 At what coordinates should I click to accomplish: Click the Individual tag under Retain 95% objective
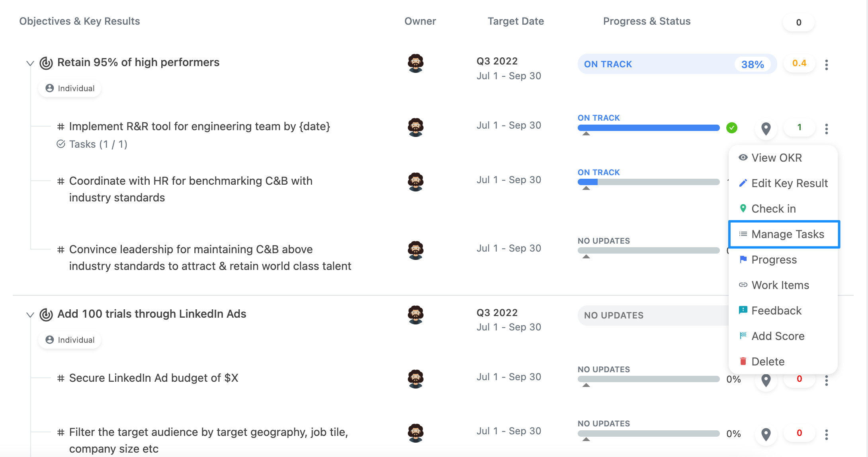coord(70,88)
